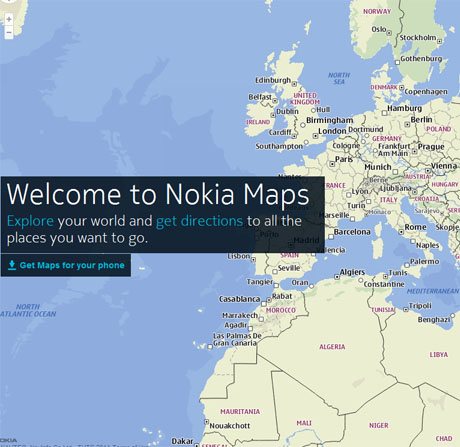Click the UNITED KINGDOM country label
The width and height of the screenshot is (460, 447).
pos(305,99)
